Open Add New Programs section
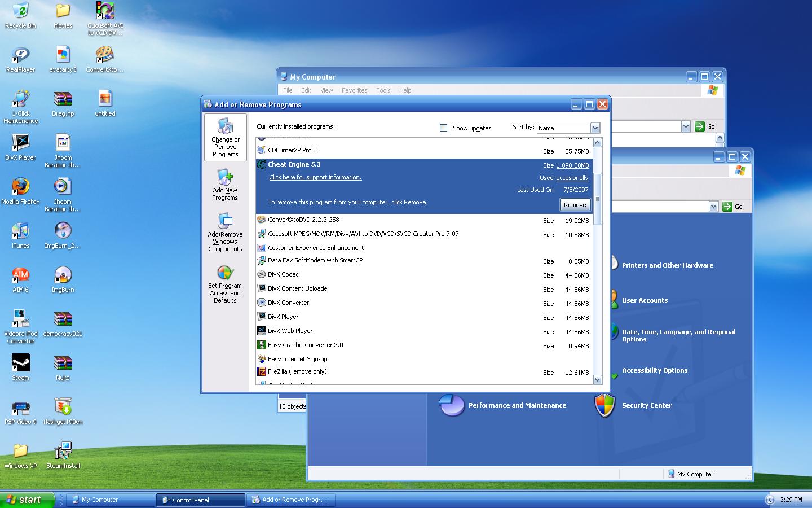 (225, 185)
